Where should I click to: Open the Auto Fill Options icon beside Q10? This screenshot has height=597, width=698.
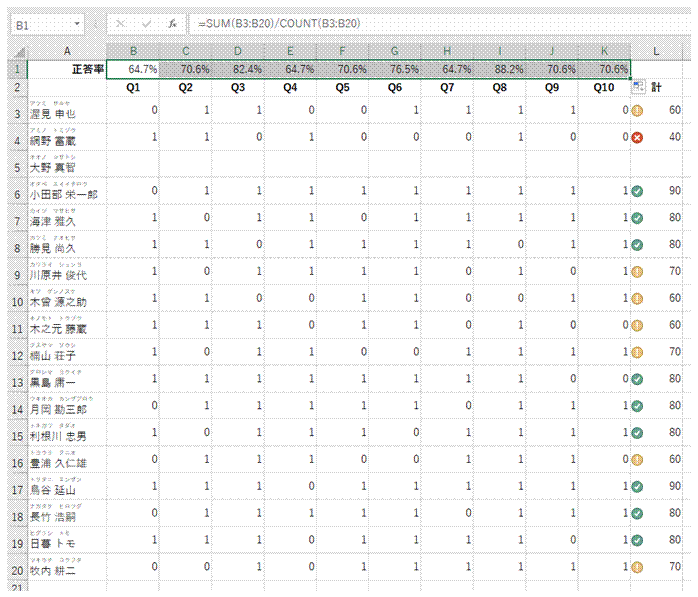pyautogui.click(x=638, y=86)
